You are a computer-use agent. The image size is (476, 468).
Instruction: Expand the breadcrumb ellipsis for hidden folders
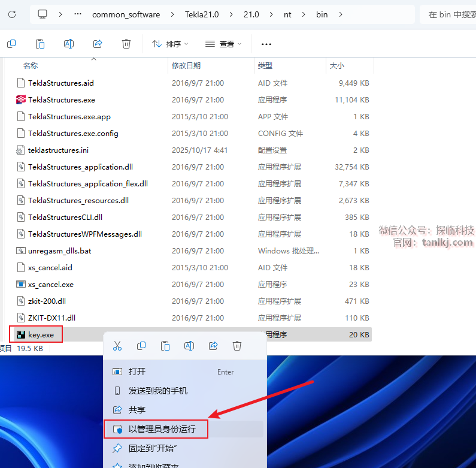tap(77, 14)
